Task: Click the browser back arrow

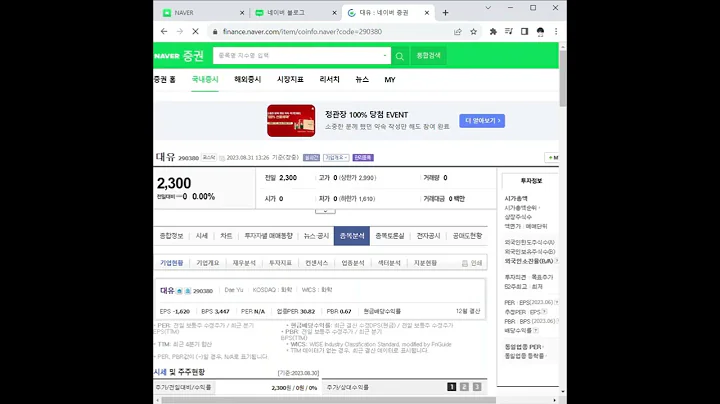Action: 164,31
